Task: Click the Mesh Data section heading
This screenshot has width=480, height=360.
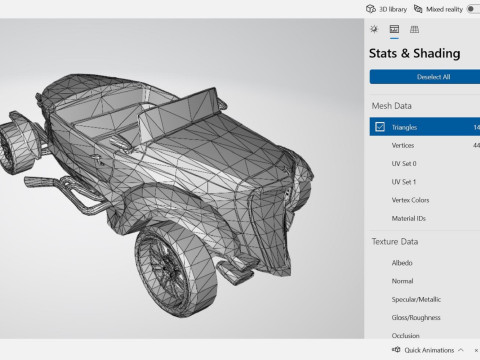Action: pyautogui.click(x=392, y=106)
